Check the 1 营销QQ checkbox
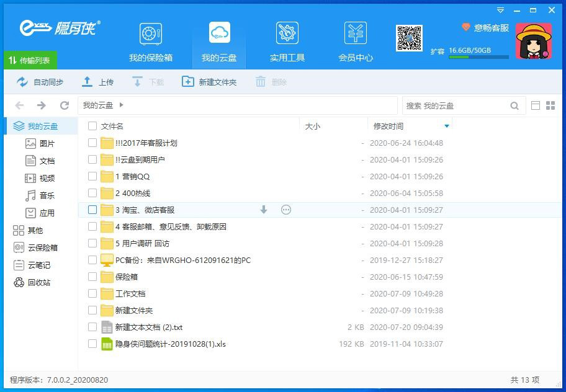The width and height of the screenshot is (566, 392). click(92, 176)
